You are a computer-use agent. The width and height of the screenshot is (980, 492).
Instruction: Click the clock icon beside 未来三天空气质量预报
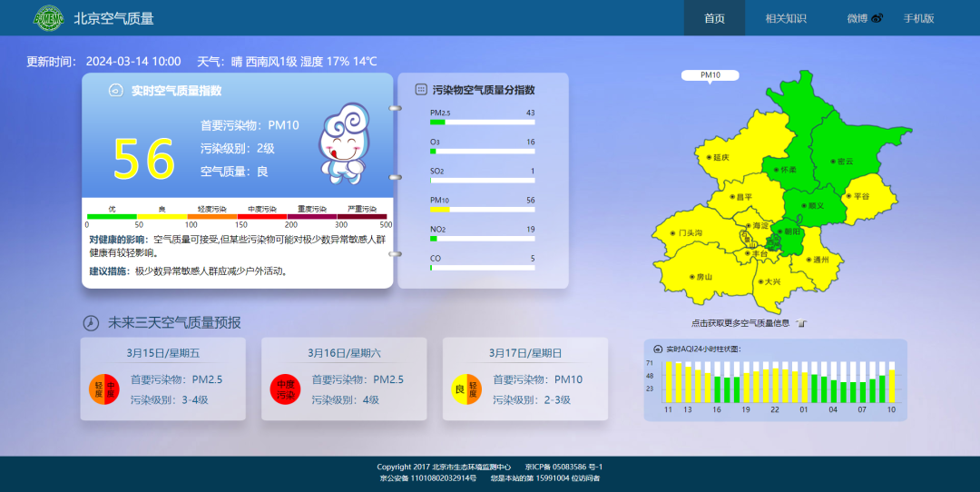91,323
